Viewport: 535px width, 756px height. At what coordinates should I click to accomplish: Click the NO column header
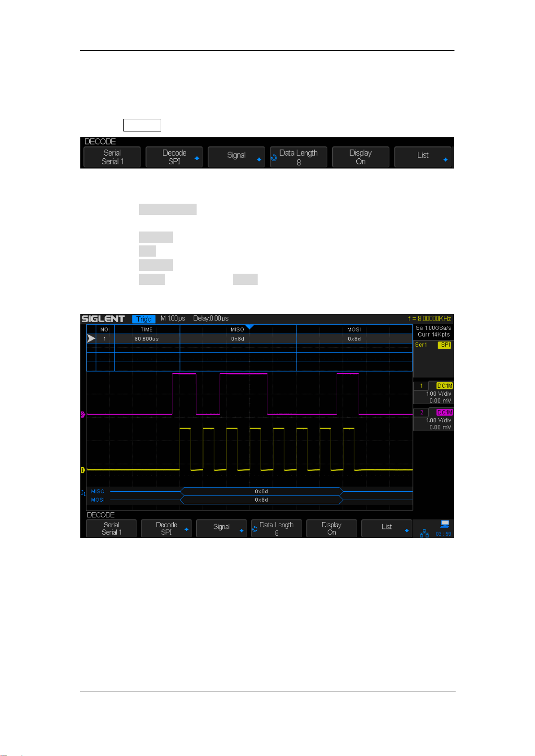click(x=105, y=329)
